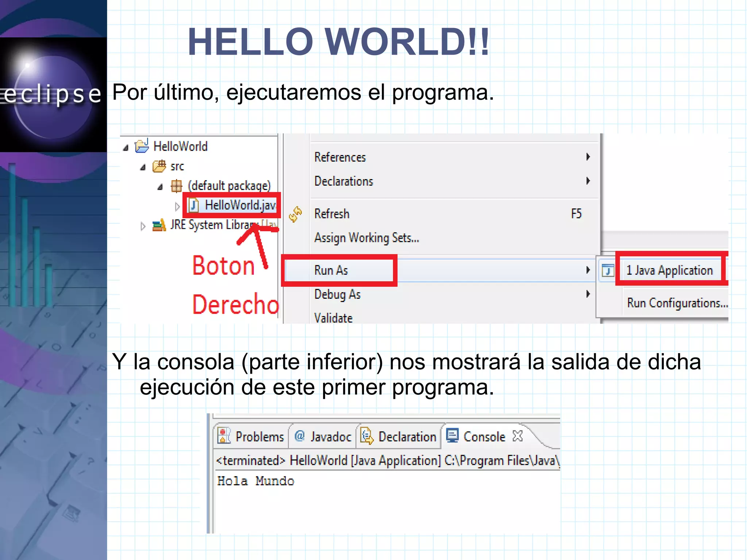
Task: Click the default package icon
Action: tap(177, 186)
